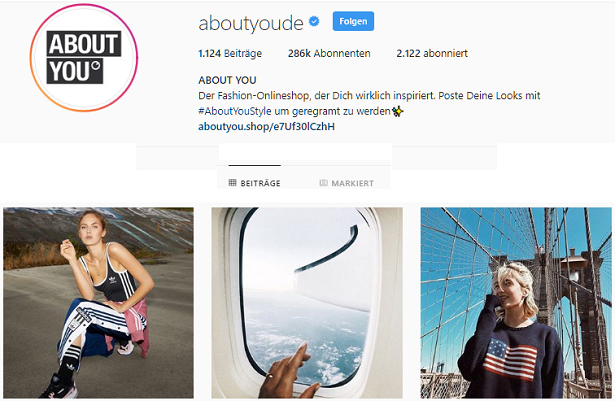Switch to the Markiert tab
Screen dimensions: 615x401
point(347,182)
